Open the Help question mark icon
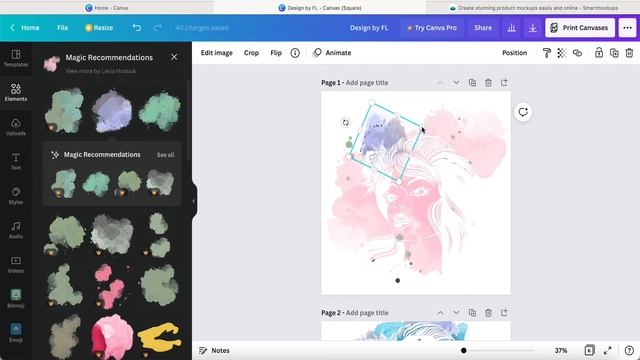Viewport: 640px width, 360px height. (629, 350)
